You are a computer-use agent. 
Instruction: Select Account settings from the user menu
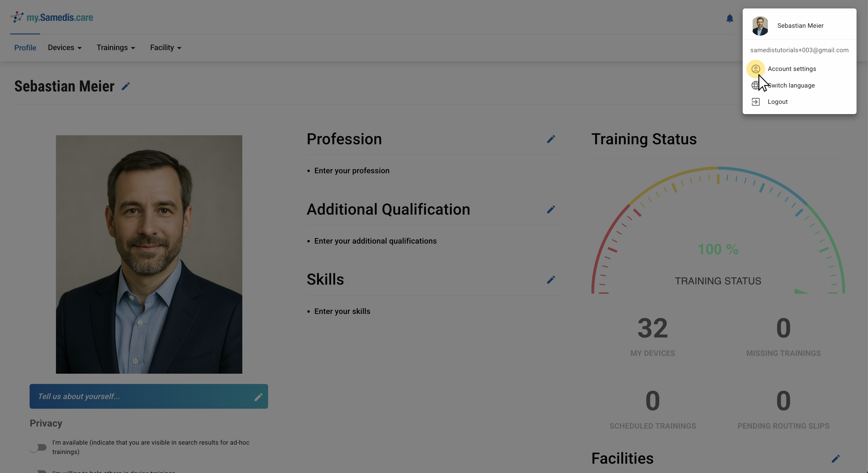pos(792,69)
